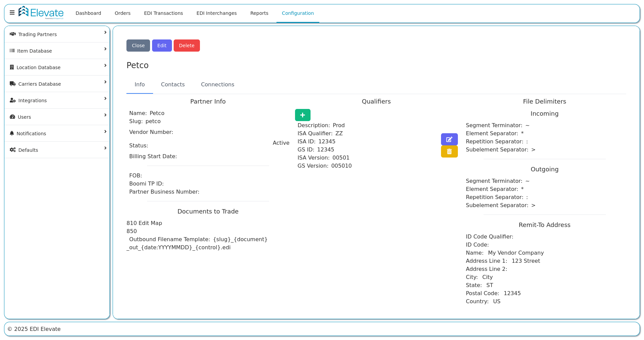
Task: Click the Item Database barcode icon
Action: point(12,51)
